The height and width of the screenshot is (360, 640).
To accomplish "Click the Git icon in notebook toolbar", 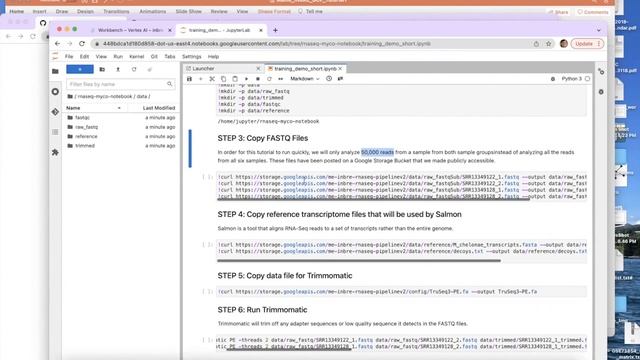I will [340, 79].
